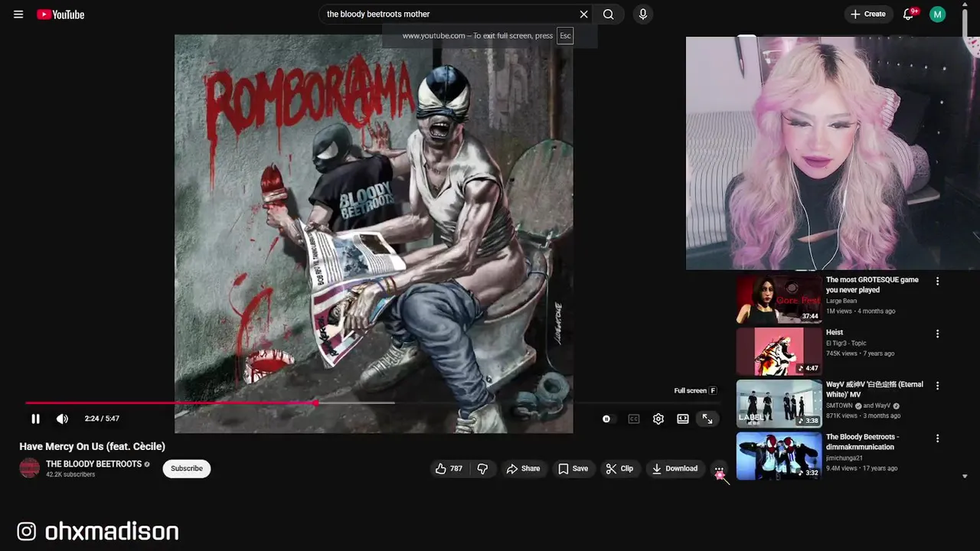Open options menu for WayV video
Screen dimensions: 980x551
(937, 386)
